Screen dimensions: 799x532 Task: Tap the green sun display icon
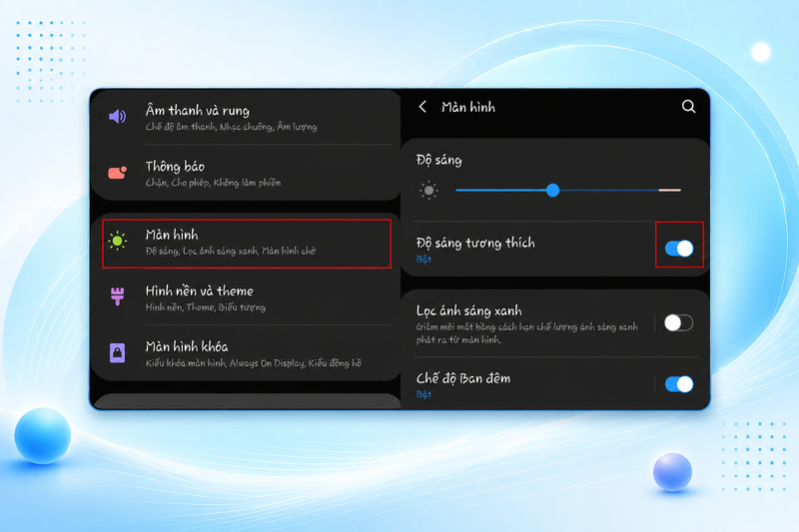coord(117,241)
